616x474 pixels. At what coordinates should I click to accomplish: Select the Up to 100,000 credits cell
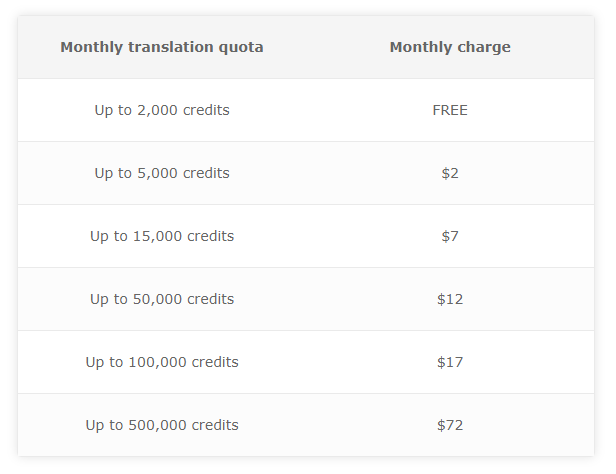pyautogui.click(x=162, y=362)
